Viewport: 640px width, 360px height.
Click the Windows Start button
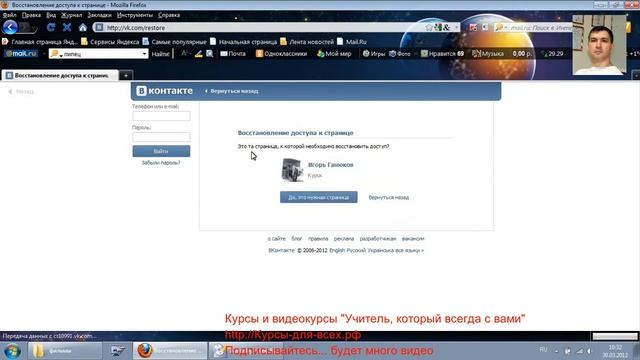tap(12, 351)
